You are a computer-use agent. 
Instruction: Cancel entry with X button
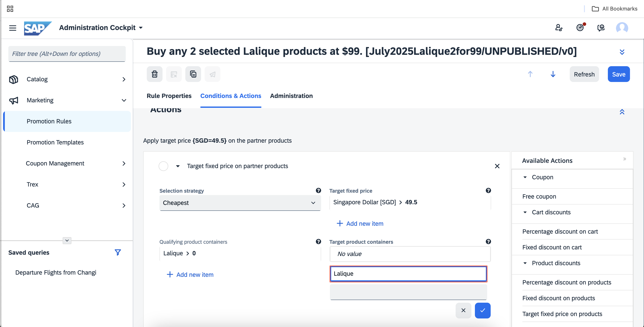pyautogui.click(x=463, y=311)
